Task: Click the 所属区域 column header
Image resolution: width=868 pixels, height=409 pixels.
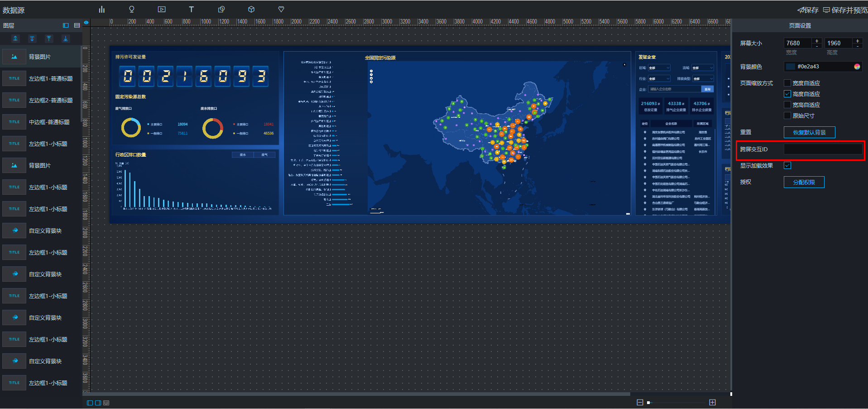Action: coord(703,124)
